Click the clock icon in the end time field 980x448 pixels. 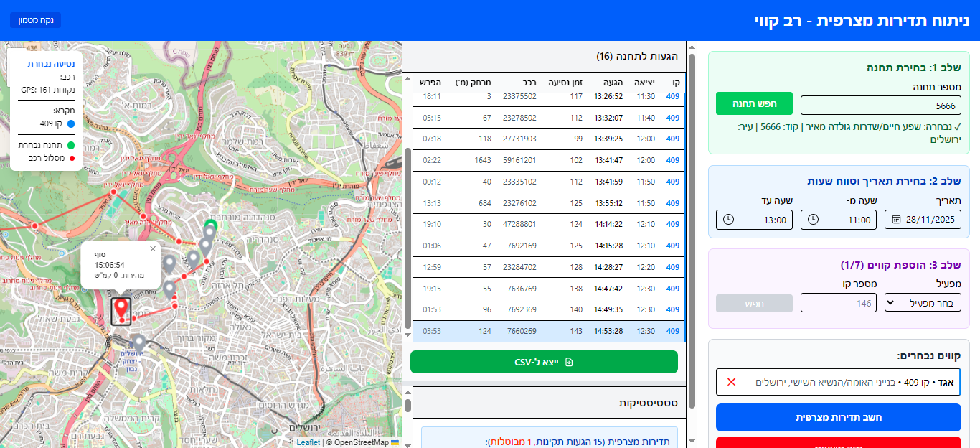tap(729, 220)
